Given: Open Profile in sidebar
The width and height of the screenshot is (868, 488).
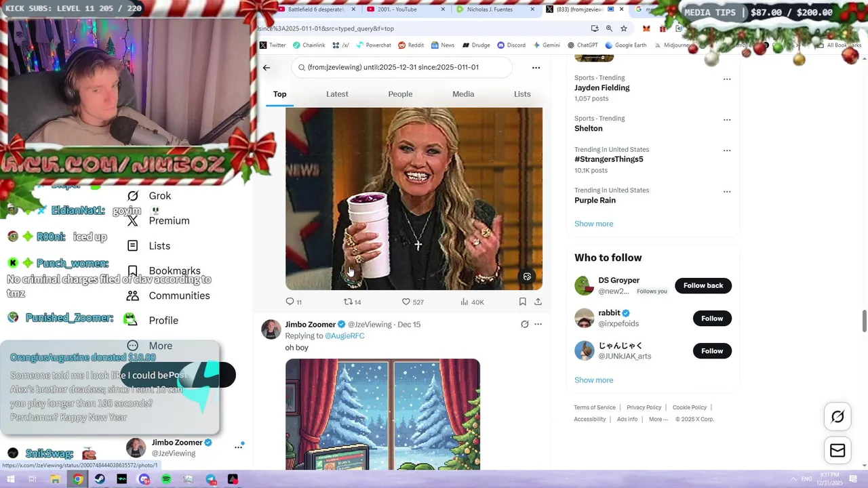Looking at the screenshot, I should 153,320.
